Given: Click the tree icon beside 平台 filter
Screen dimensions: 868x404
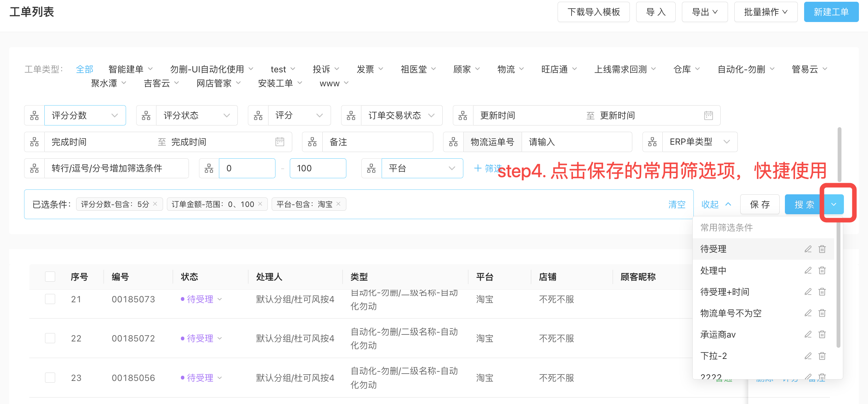Looking at the screenshot, I should [x=371, y=168].
